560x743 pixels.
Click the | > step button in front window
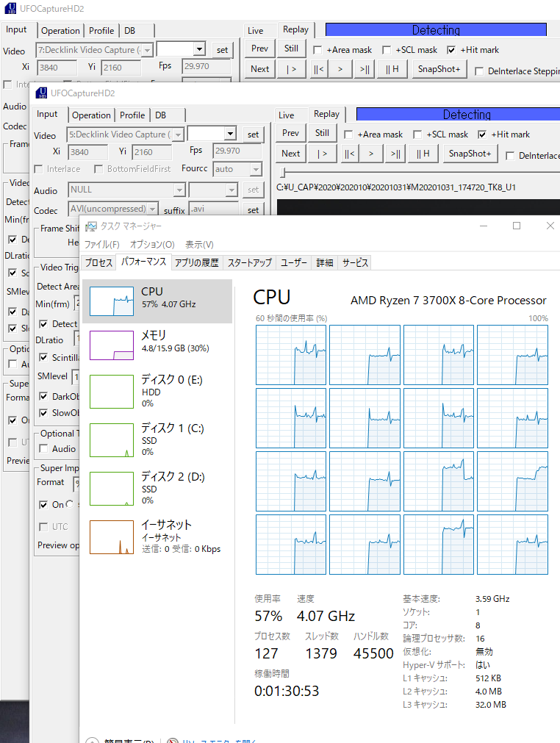322,154
